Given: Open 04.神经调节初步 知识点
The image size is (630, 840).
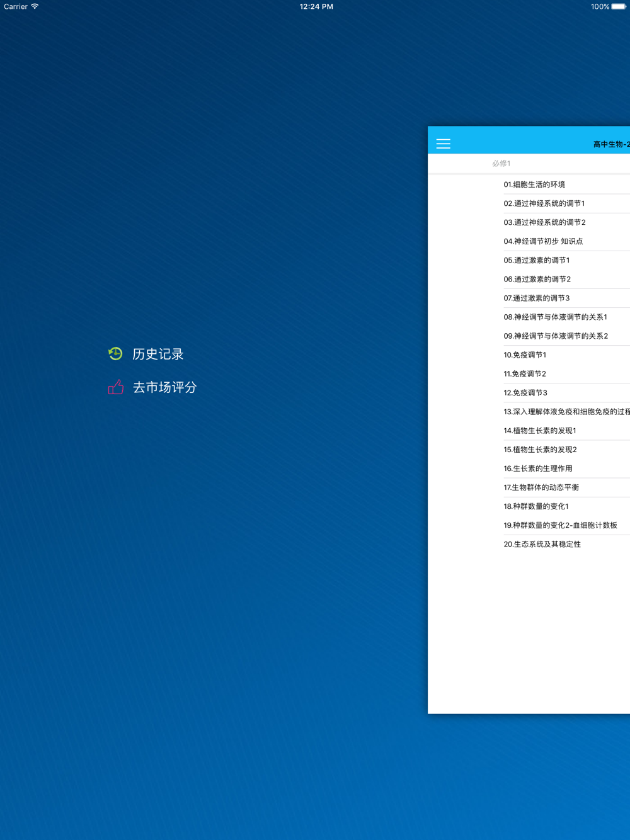Looking at the screenshot, I should point(543,241).
